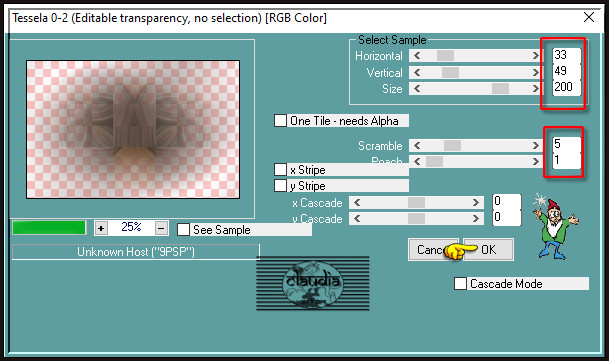This screenshot has width=609, height=361.
Task: Click the Vertical slider left arrow
Action: (x=417, y=72)
